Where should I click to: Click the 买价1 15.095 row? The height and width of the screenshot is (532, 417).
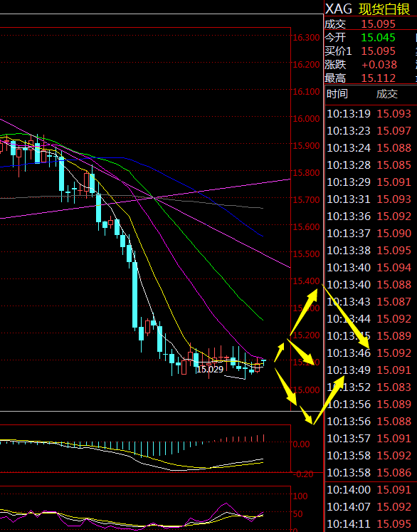pyautogui.click(x=360, y=51)
